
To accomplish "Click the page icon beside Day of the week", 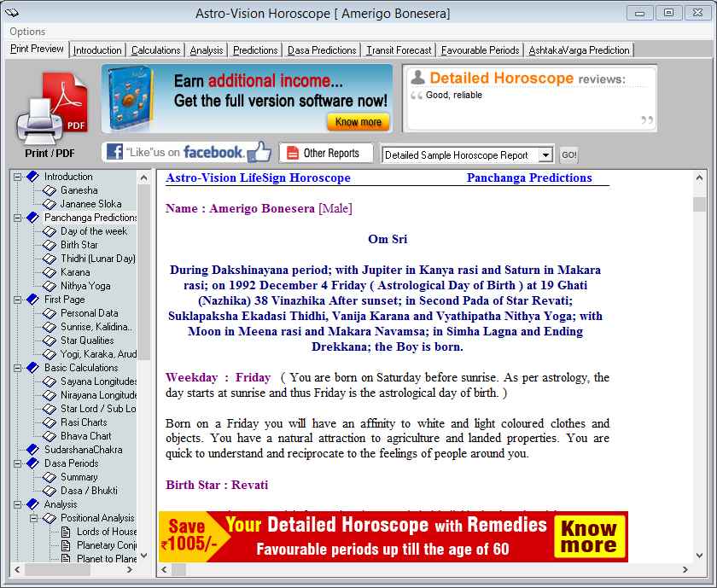I will (x=50, y=231).
